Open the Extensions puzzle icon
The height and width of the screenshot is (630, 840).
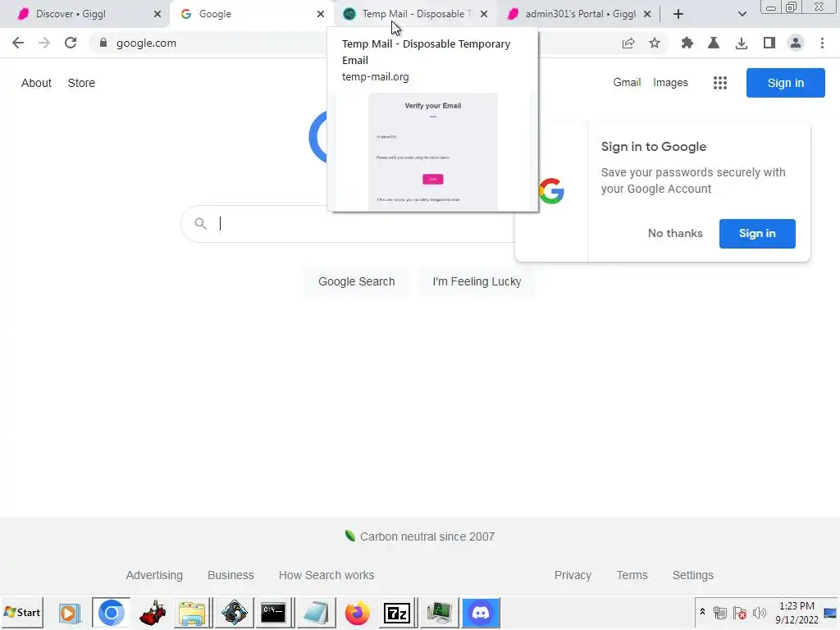pos(687,43)
